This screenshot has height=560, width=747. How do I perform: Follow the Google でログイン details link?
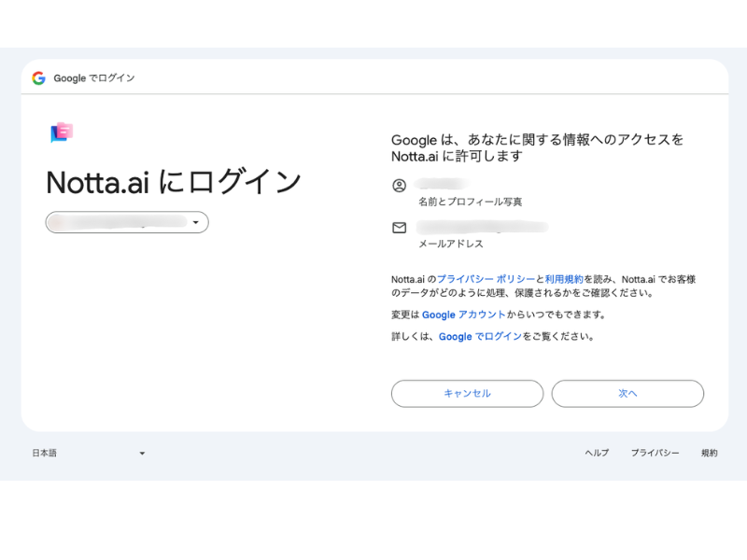[480, 336]
